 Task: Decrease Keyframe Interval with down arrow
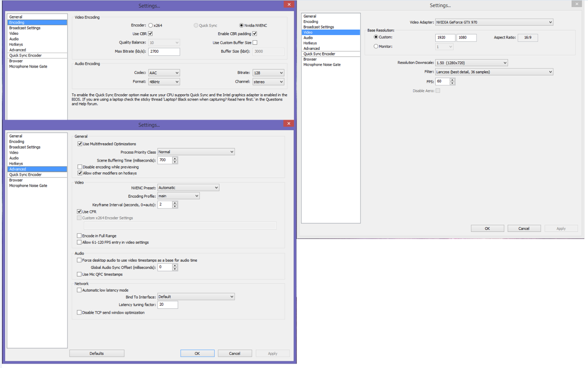click(x=175, y=206)
